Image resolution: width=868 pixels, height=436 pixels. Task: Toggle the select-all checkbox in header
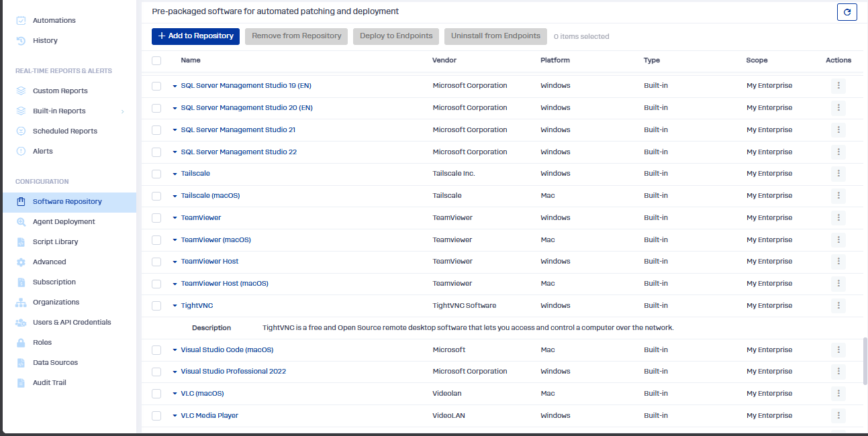pyautogui.click(x=156, y=60)
